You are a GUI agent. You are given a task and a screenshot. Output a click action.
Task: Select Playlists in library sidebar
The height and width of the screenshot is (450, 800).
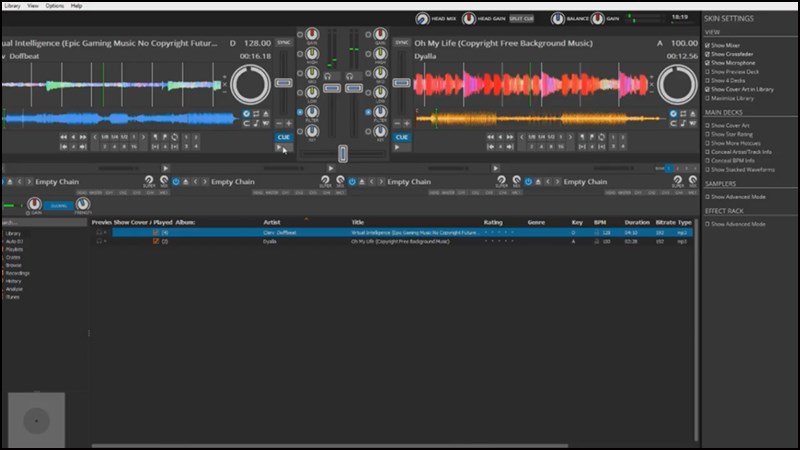click(14, 249)
